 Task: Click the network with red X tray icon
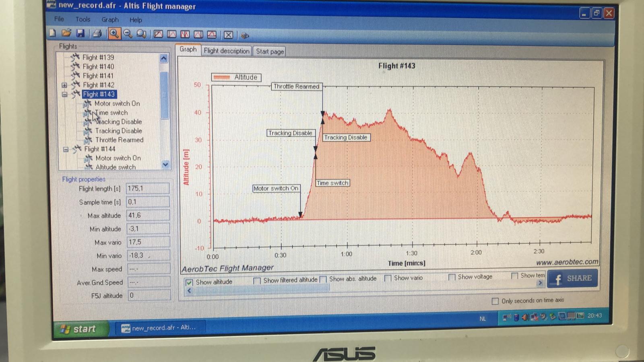(x=535, y=317)
